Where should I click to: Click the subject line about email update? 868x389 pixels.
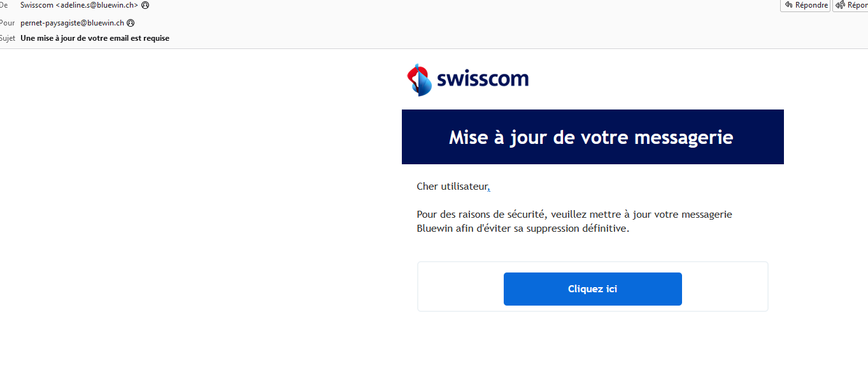click(95, 38)
